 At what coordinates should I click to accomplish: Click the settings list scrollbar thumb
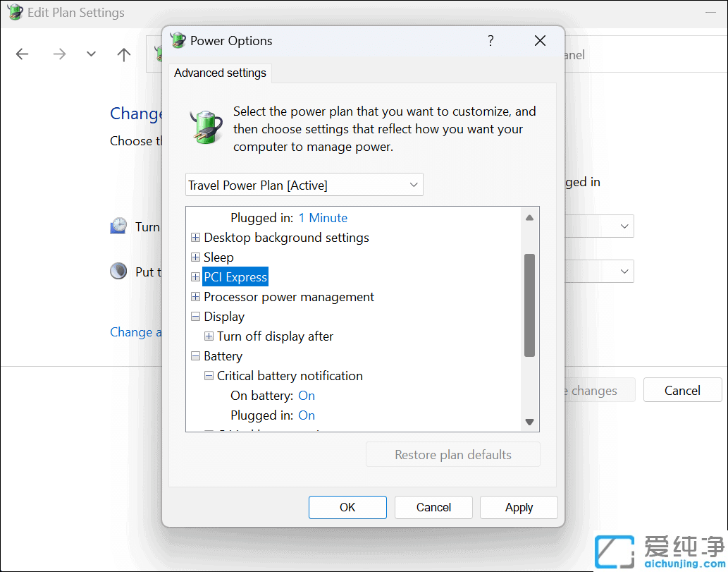click(530, 305)
